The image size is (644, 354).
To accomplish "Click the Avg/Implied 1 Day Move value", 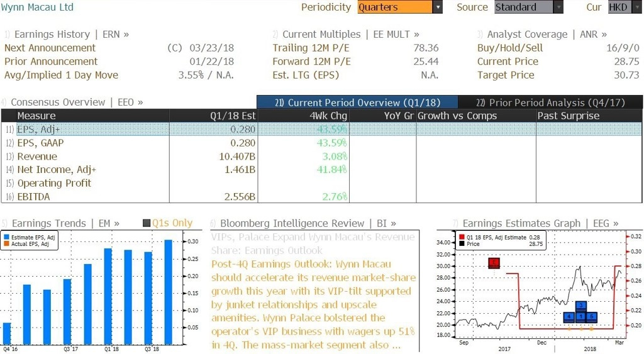I will [x=206, y=75].
